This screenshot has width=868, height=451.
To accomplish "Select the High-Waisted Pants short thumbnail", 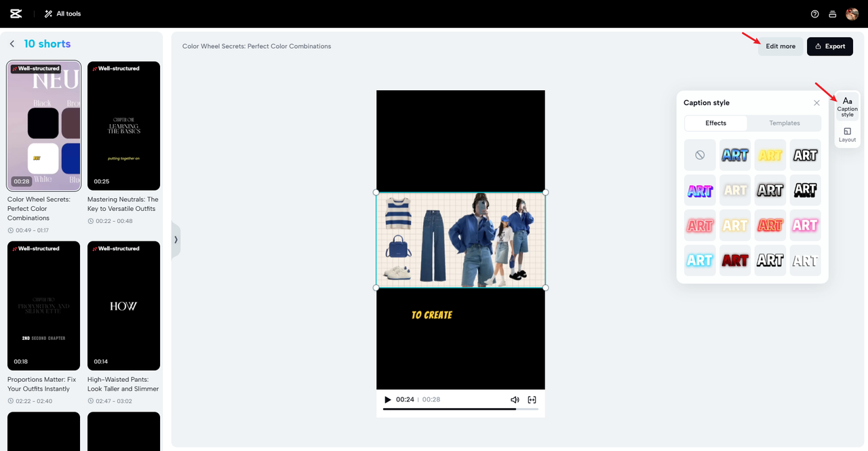I will point(123,306).
